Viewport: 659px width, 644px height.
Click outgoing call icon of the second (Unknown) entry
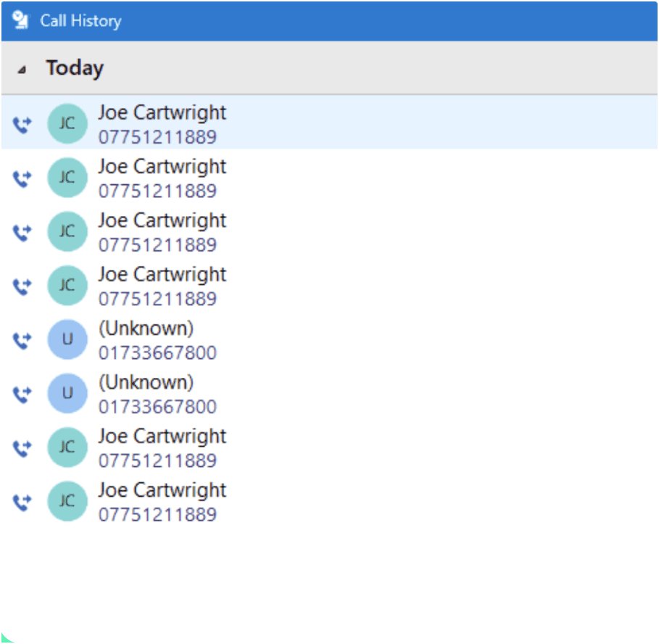click(x=22, y=395)
